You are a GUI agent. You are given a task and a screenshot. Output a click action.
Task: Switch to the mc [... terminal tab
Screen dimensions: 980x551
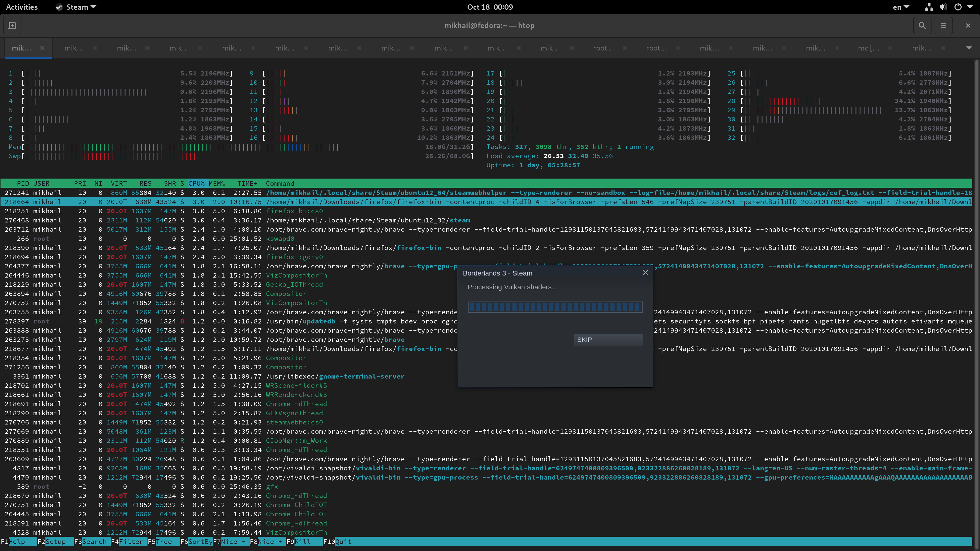click(x=868, y=48)
